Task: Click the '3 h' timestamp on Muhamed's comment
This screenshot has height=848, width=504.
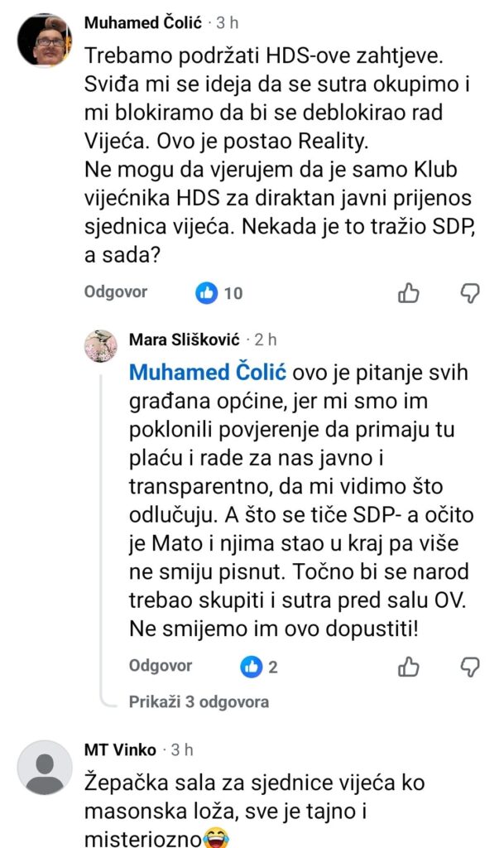Action: (x=227, y=23)
